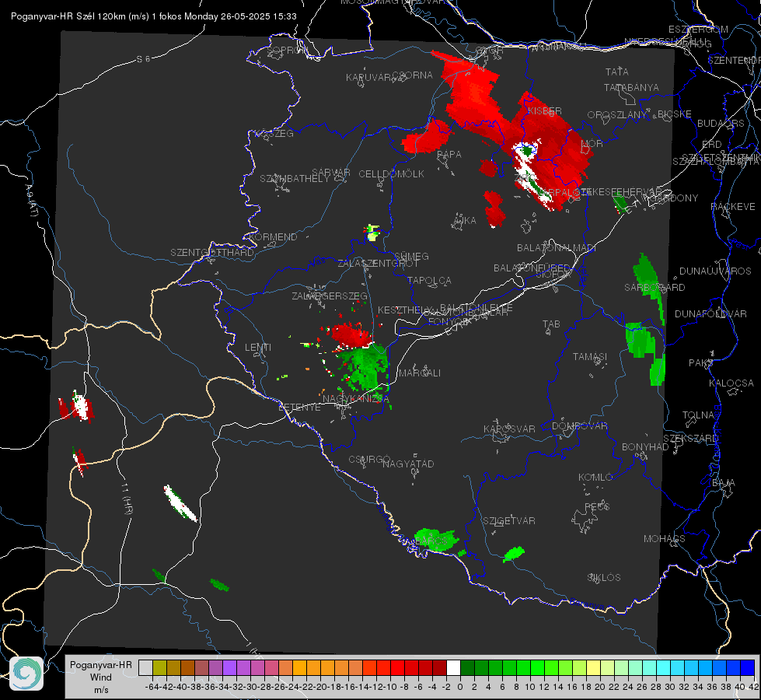Screen dimensions: 761x700
Task: Click the MOHACS city label
Action: click(665, 539)
